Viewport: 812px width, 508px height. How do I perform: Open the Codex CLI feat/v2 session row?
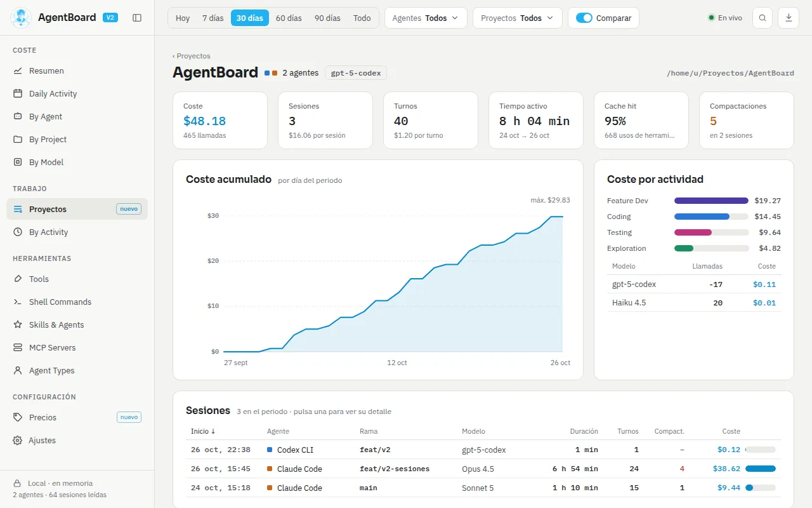click(x=483, y=450)
